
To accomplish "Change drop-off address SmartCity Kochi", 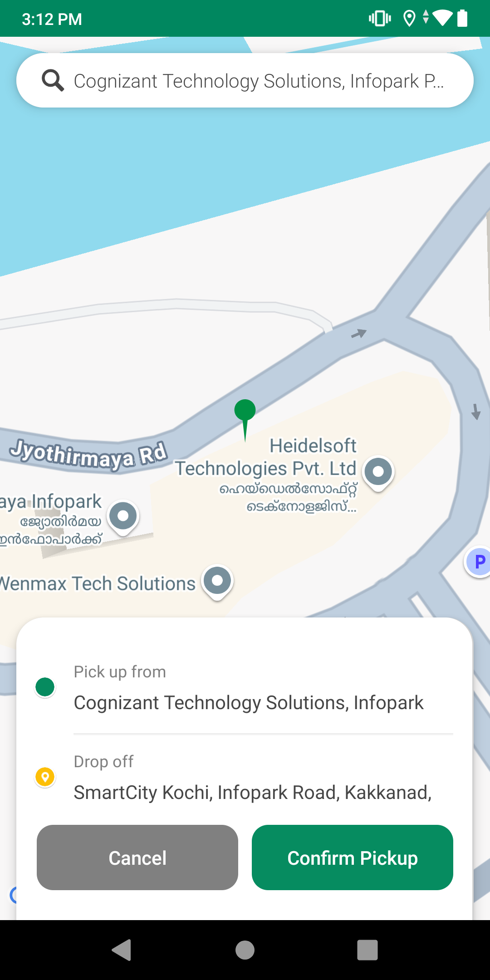I will click(253, 793).
